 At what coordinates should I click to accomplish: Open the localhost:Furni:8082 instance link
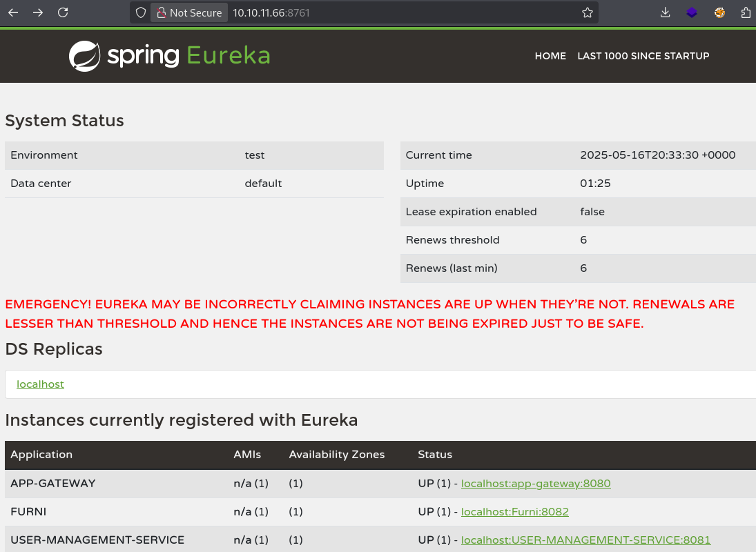[x=514, y=512]
